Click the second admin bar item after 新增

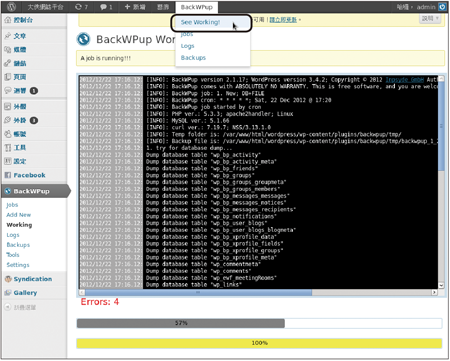[163, 7]
